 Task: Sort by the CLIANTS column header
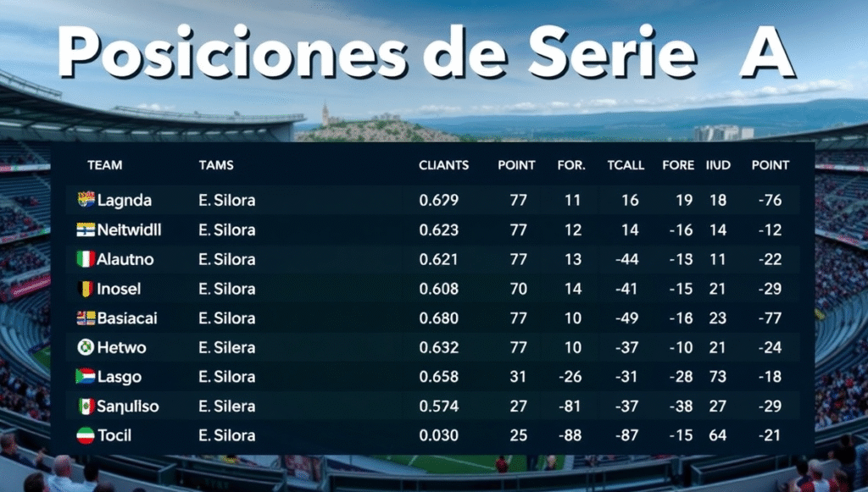[443, 165]
